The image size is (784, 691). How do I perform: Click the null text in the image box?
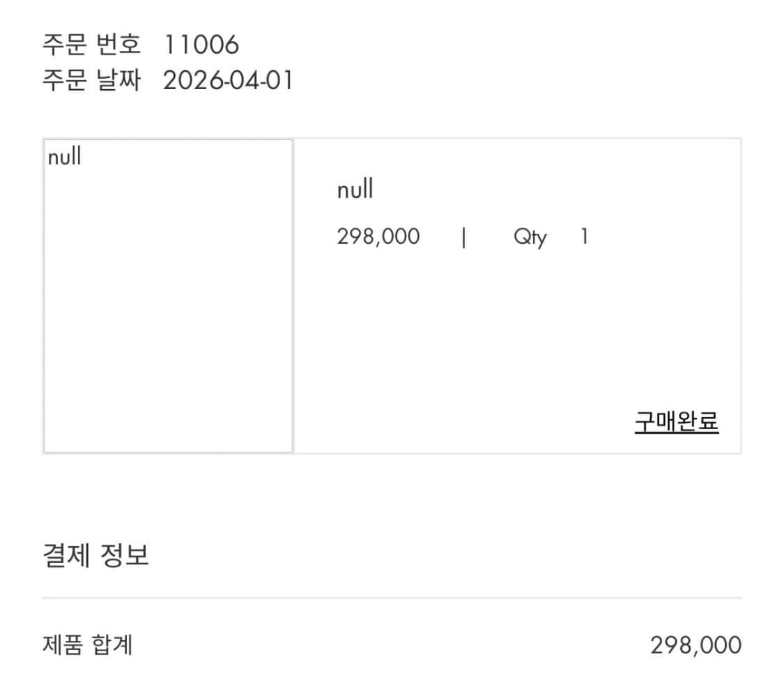coord(63,157)
